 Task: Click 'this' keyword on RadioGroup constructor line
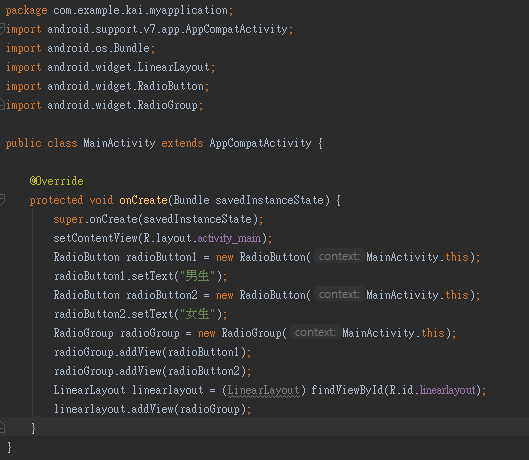click(x=433, y=333)
